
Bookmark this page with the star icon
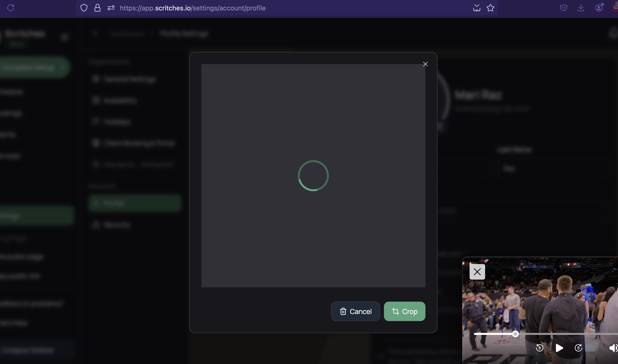pos(490,8)
